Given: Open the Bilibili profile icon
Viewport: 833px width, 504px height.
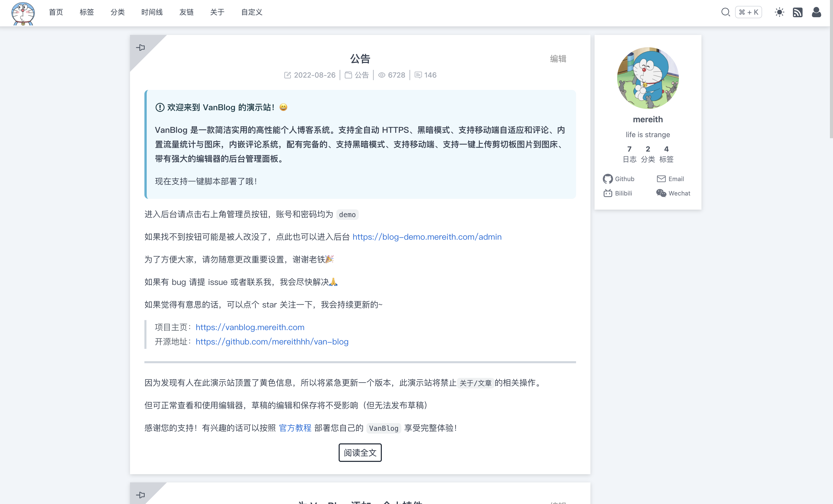Looking at the screenshot, I should [607, 193].
